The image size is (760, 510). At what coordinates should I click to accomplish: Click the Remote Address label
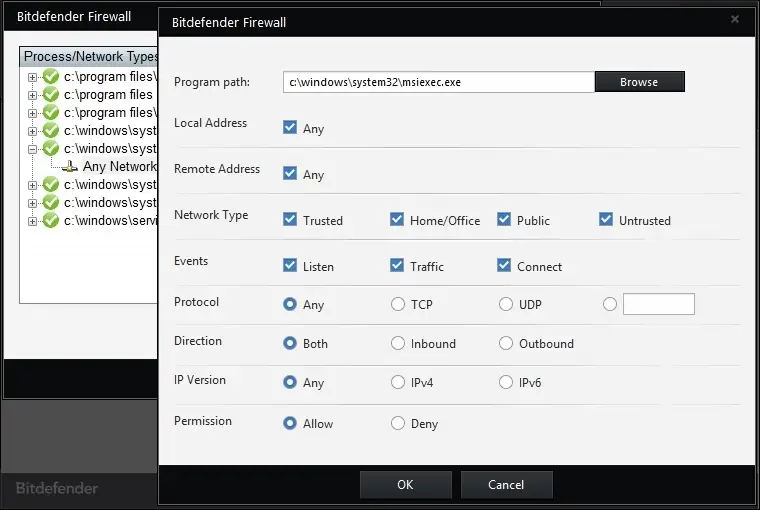(217, 169)
